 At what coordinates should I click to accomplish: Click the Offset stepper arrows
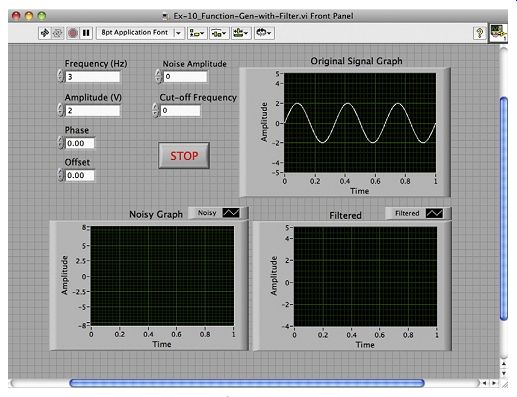tap(60, 174)
